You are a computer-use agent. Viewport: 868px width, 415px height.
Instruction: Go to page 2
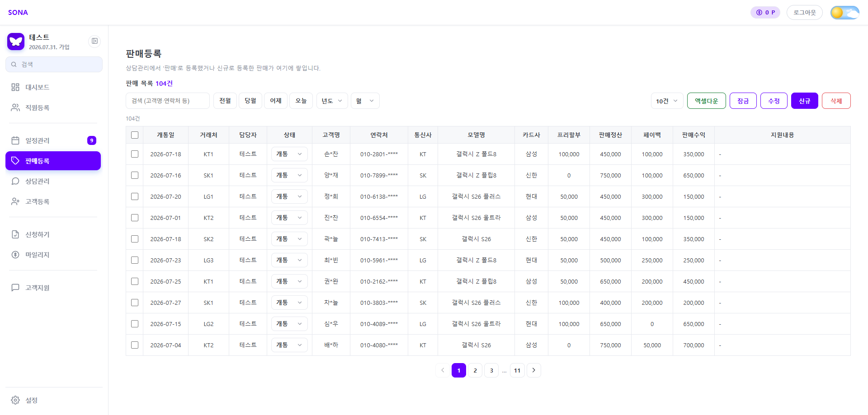[475, 370]
